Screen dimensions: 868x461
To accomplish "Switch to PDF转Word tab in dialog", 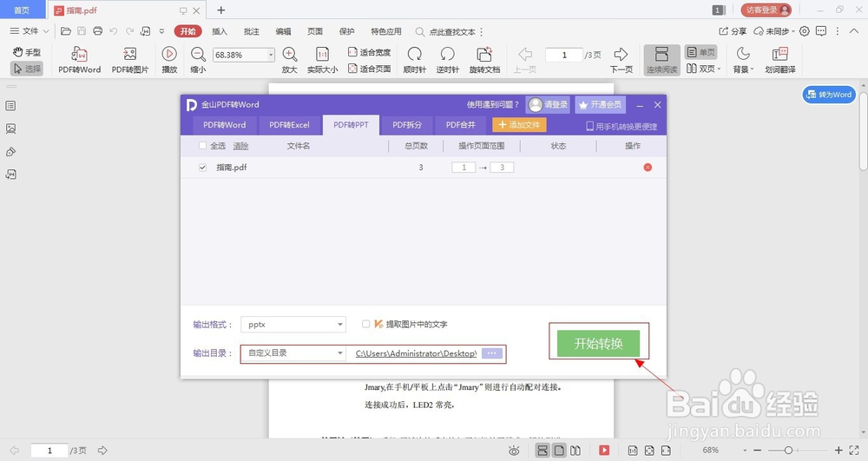I will click(224, 125).
